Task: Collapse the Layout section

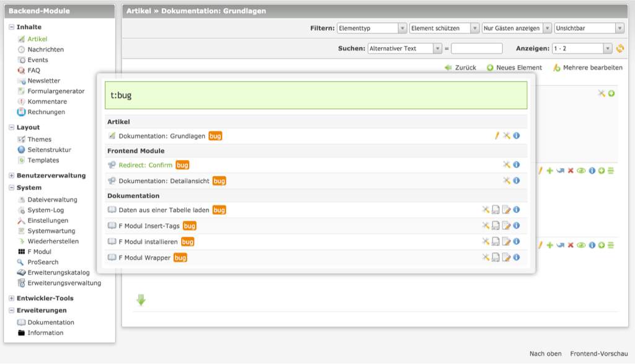Action: (11, 127)
